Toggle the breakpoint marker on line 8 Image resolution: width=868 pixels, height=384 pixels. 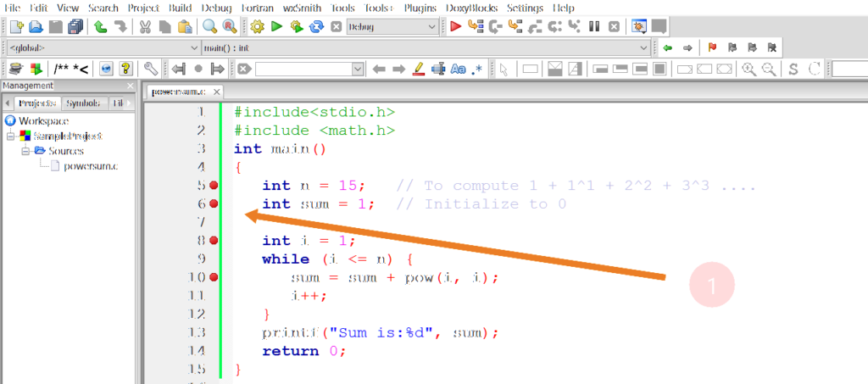tap(214, 241)
